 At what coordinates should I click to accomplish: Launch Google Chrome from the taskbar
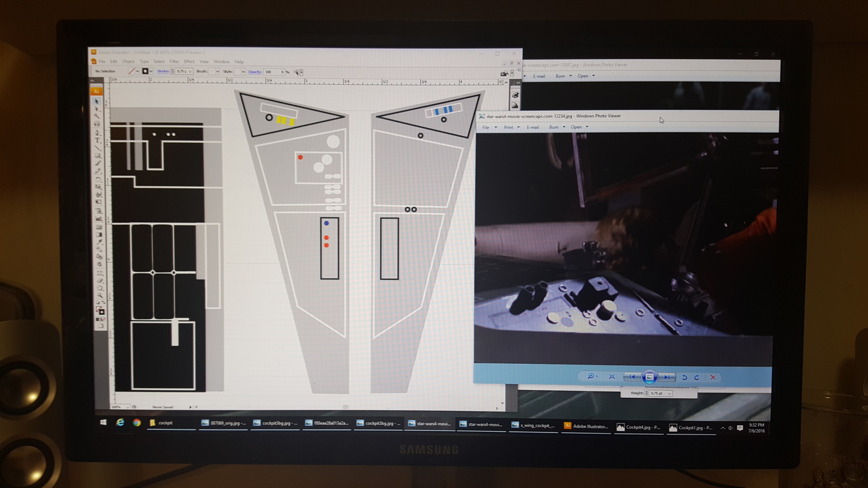pyautogui.click(x=137, y=423)
